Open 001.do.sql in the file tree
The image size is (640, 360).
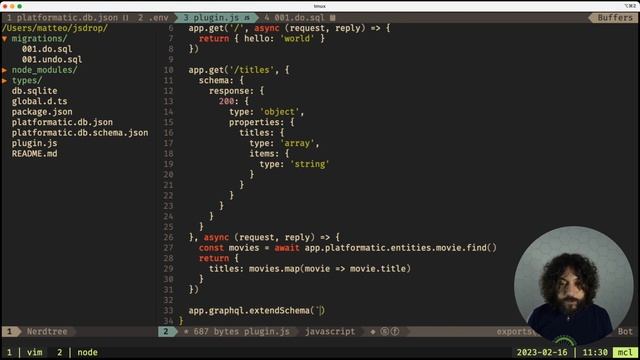[47, 49]
